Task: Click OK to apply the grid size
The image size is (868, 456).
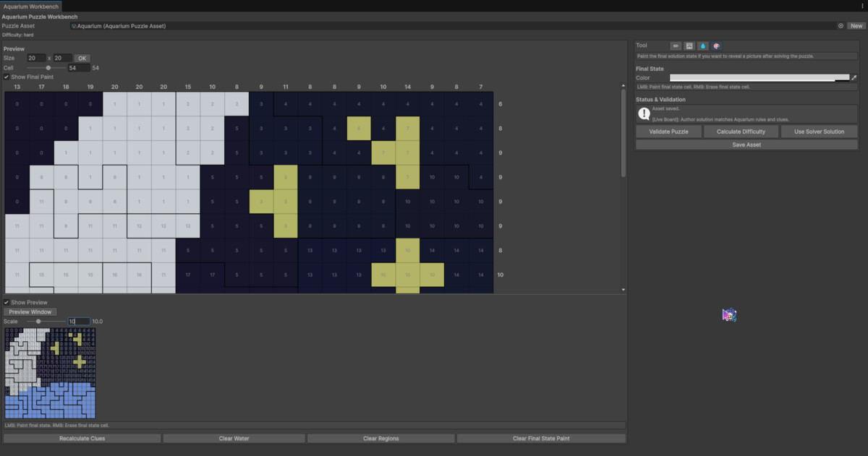Action: [x=82, y=58]
